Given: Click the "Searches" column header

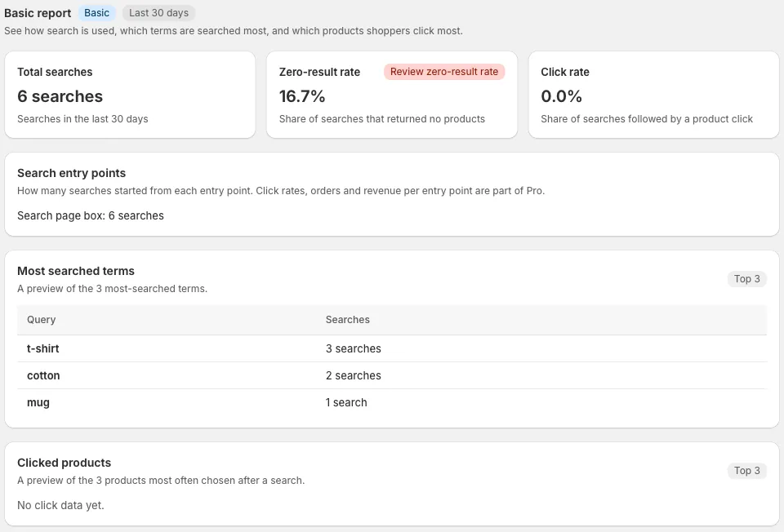Looking at the screenshot, I should 348,320.
